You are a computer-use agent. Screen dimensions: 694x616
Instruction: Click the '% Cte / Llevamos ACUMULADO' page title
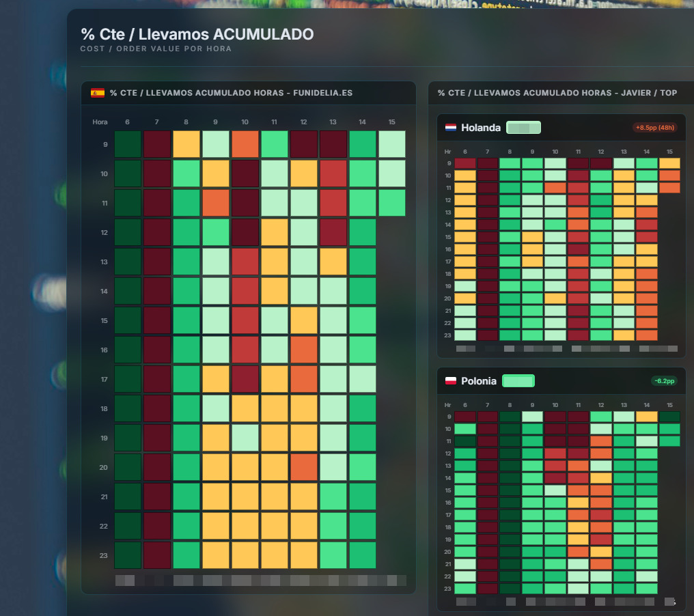point(197,34)
